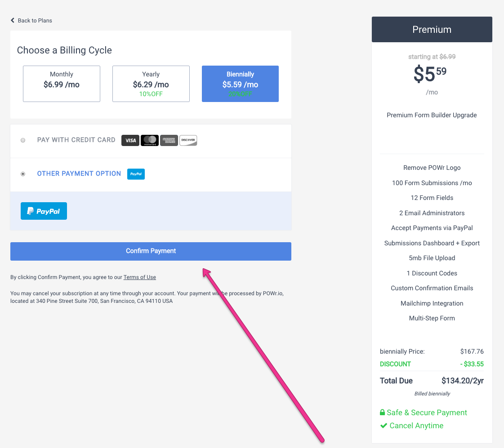The image size is (504, 448).
Task: Click the small PayPal badge icon
Action: pos(136,174)
